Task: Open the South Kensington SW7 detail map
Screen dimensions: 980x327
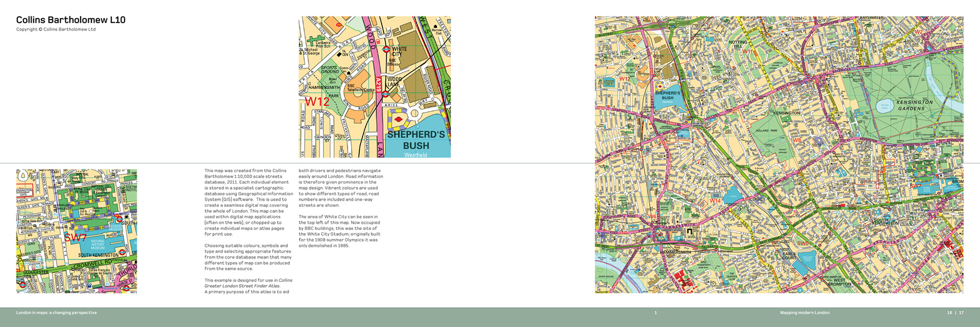Action: (77, 231)
